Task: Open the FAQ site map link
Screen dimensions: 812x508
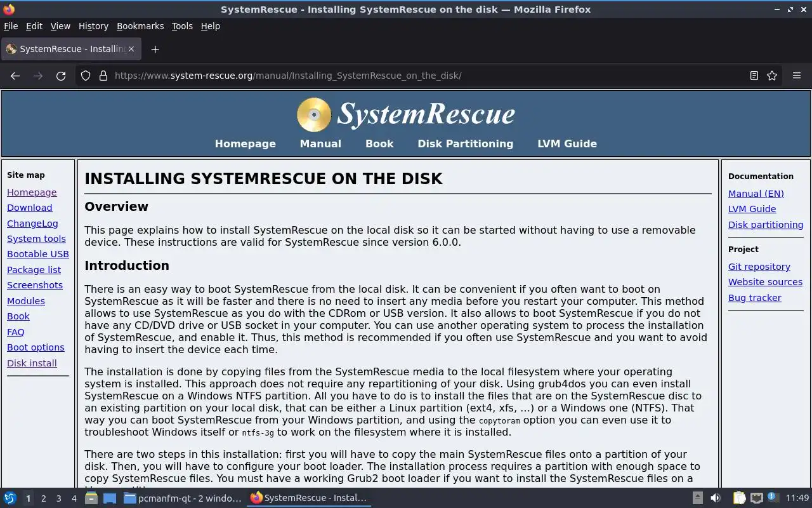Action: (x=16, y=332)
